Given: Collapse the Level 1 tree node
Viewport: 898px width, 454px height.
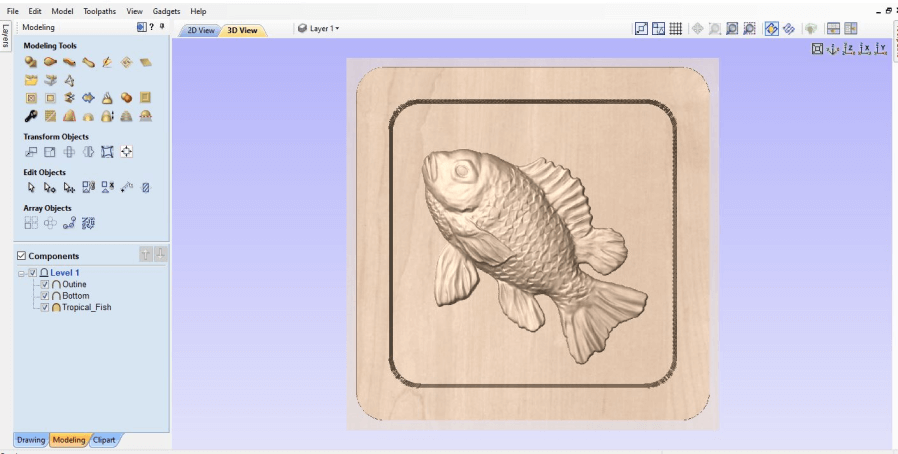Looking at the screenshot, I should (x=21, y=274).
